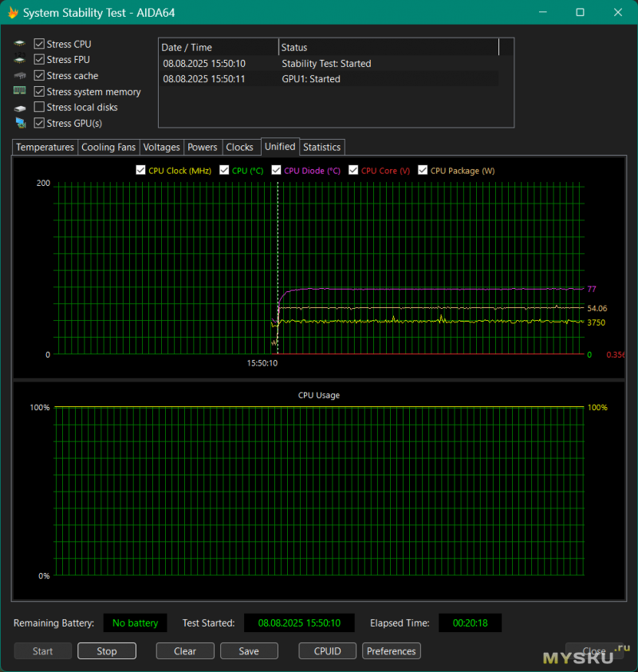Open the CPUID panel

click(327, 651)
